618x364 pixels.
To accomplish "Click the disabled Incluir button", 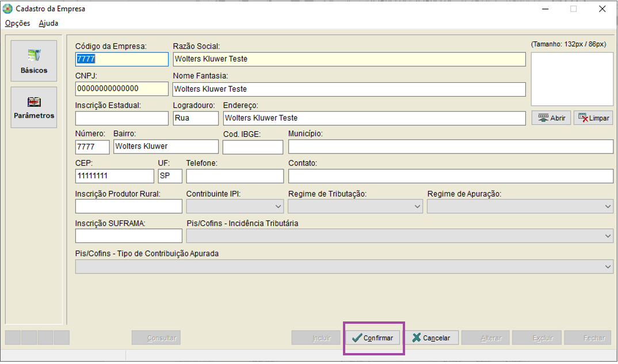I will (316, 338).
